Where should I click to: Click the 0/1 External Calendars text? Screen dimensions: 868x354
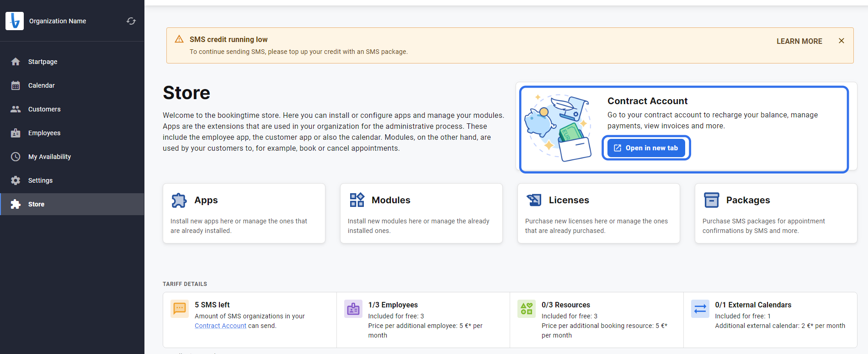click(x=753, y=305)
